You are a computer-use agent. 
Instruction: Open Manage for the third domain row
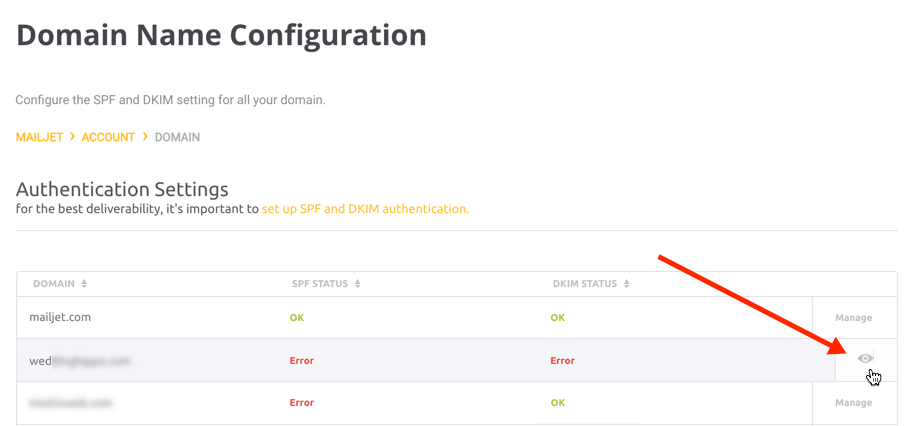(x=854, y=403)
